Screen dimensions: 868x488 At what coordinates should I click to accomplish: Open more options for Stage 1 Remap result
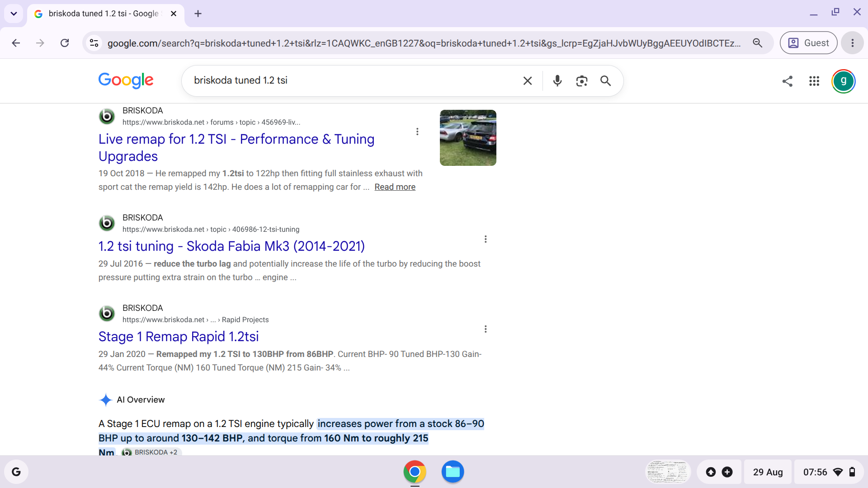coord(486,329)
